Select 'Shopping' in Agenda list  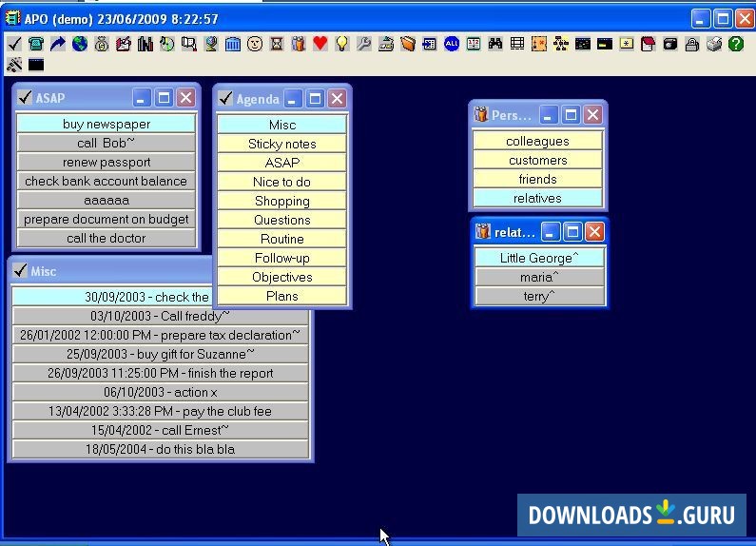(281, 201)
